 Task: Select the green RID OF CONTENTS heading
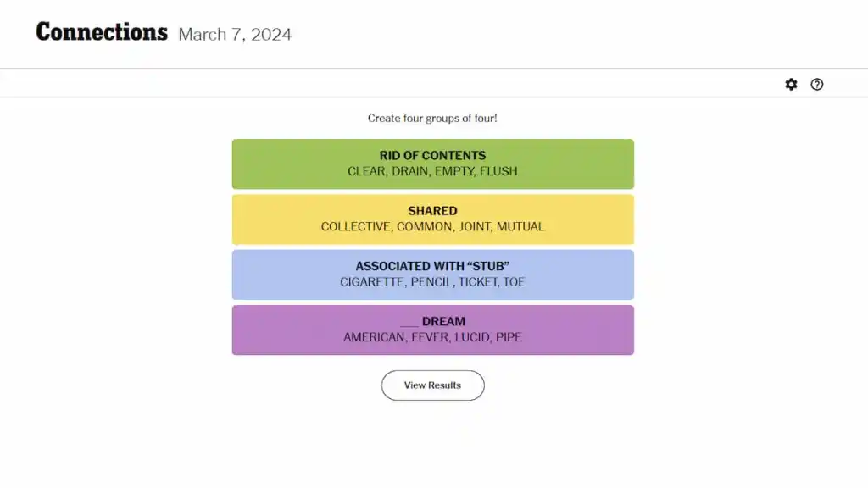pos(432,155)
